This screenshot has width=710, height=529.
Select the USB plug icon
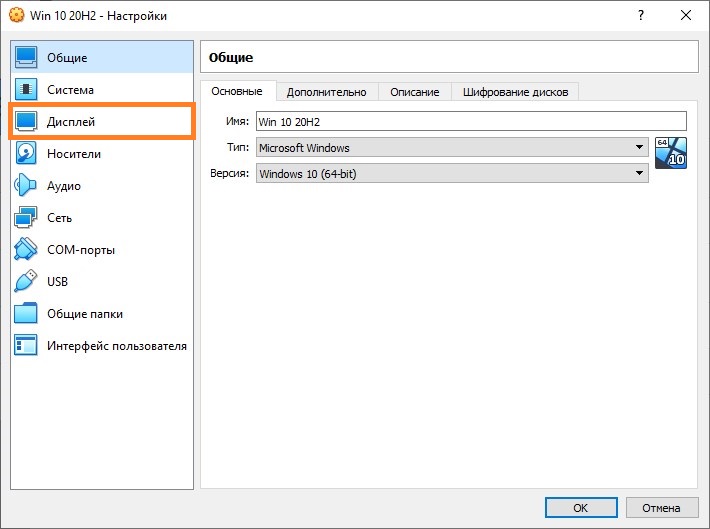tap(26, 282)
